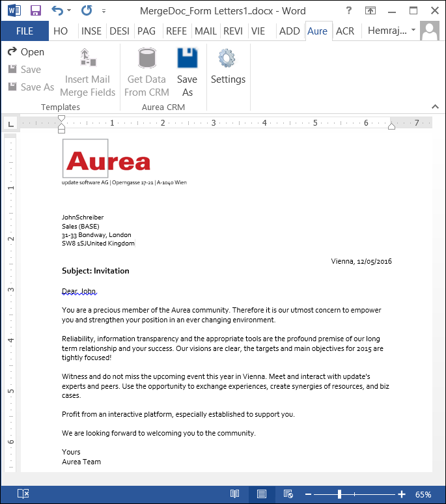The height and width of the screenshot is (504, 446).
Task: Open the undo history dropdown arrow
Action: (x=69, y=10)
